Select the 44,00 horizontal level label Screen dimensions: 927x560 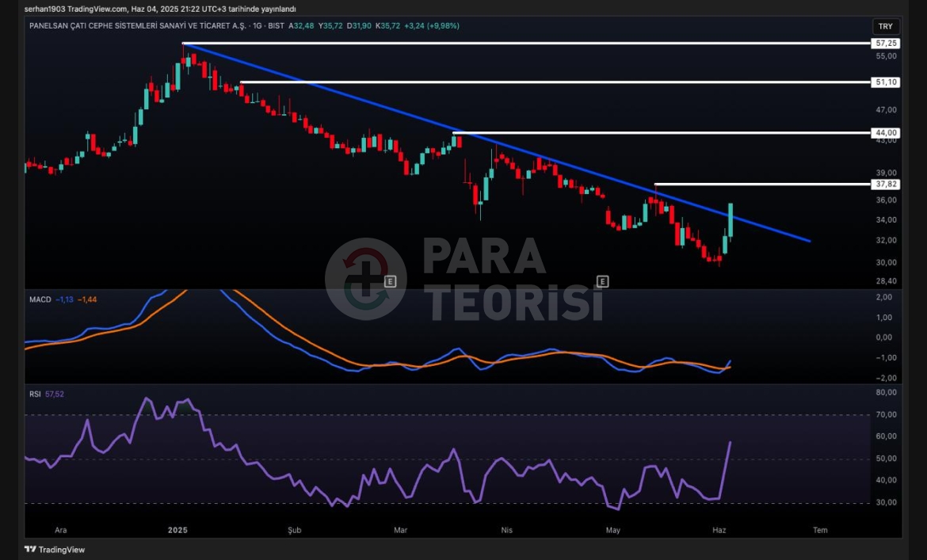pos(887,132)
